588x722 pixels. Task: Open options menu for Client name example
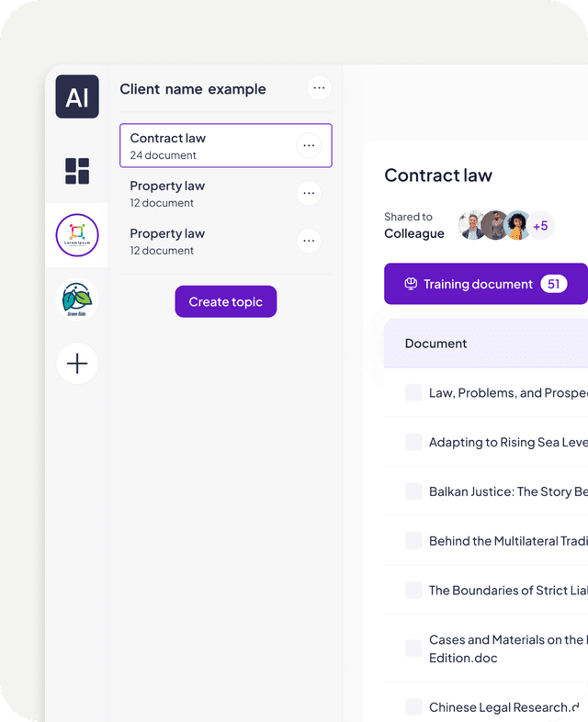coord(319,88)
